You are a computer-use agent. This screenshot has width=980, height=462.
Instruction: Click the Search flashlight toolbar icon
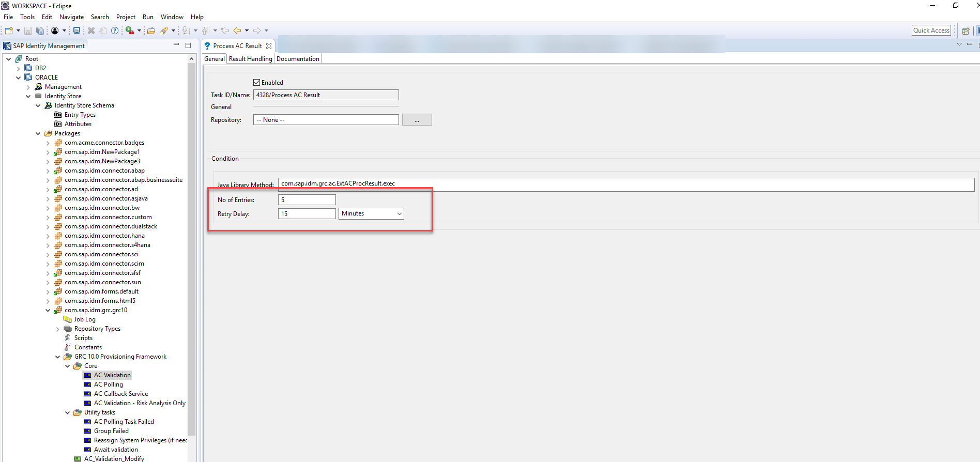(x=164, y=30)
